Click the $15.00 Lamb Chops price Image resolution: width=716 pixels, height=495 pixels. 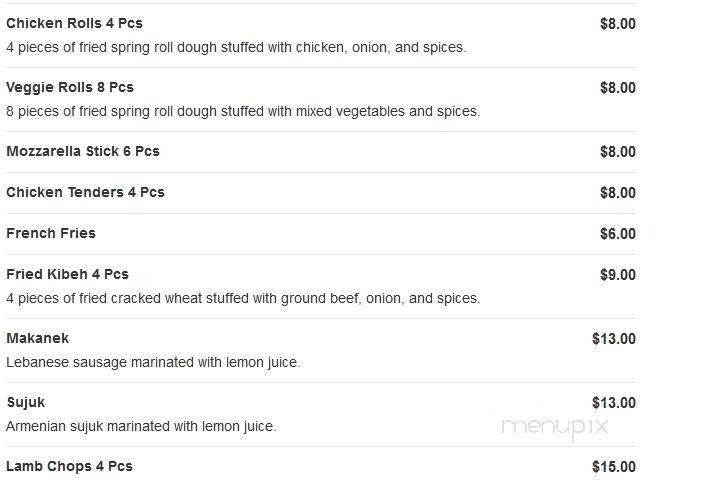614,467
